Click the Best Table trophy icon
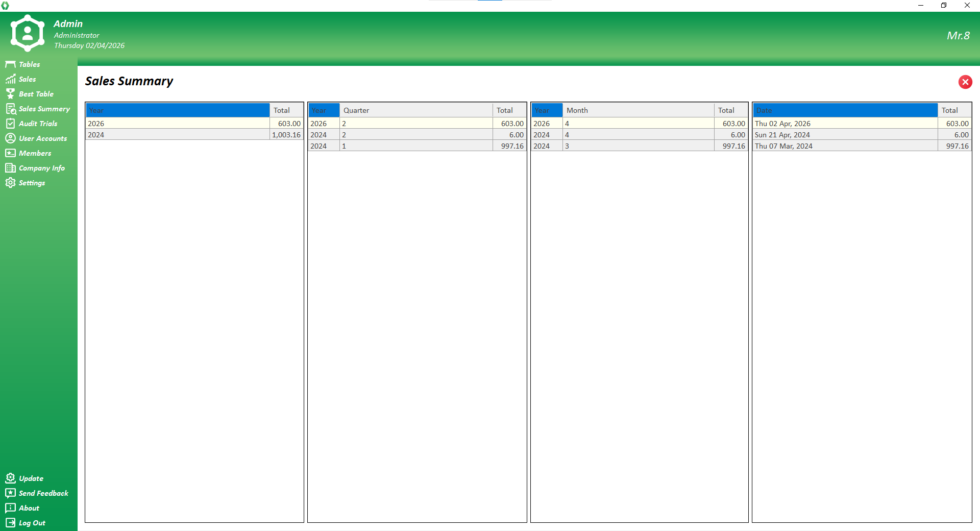The width and height of the screenshot is (980, 531). [10, 94]
